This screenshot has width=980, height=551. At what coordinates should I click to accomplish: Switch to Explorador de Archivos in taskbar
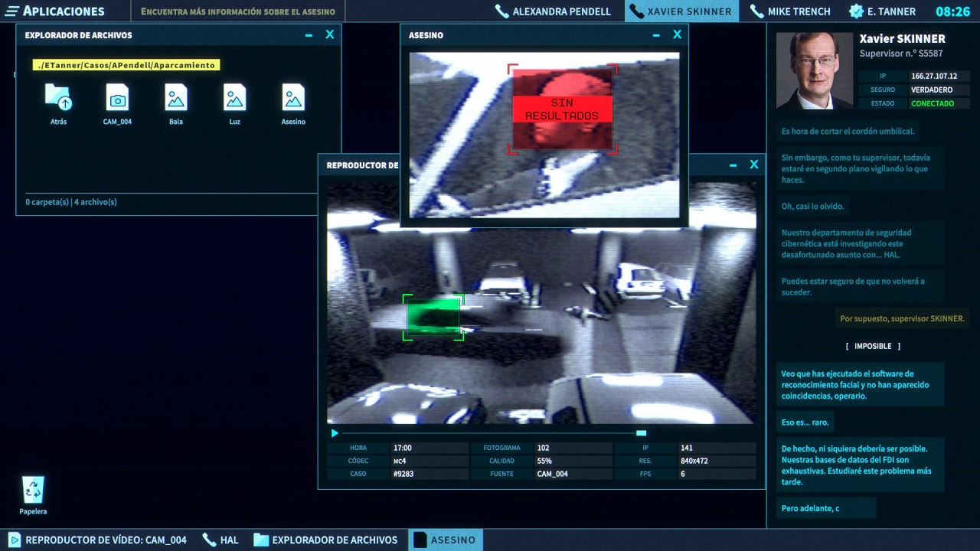(326, 540)
